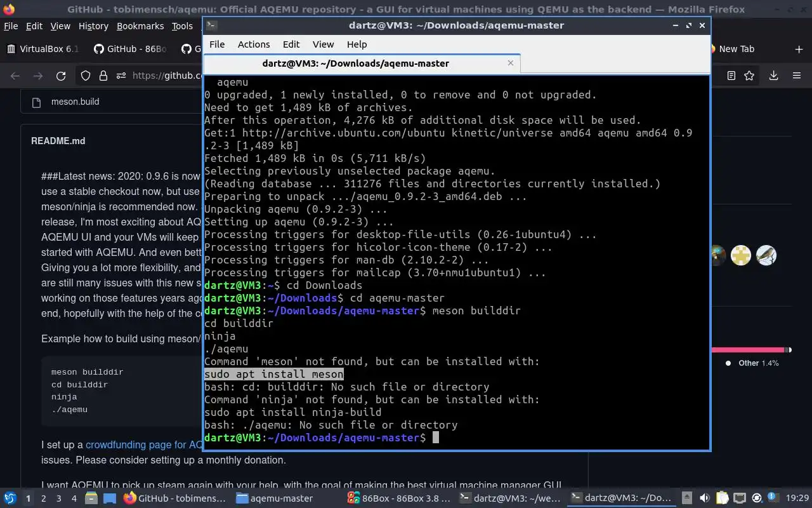This screenshot has height=508, width=812.
Task: Open the clipboard manager tray icon
Action: coord(722,498)
